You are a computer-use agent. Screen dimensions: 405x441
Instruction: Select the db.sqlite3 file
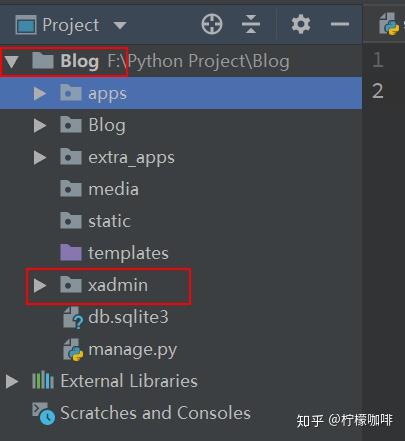click(x=116, y=318)
